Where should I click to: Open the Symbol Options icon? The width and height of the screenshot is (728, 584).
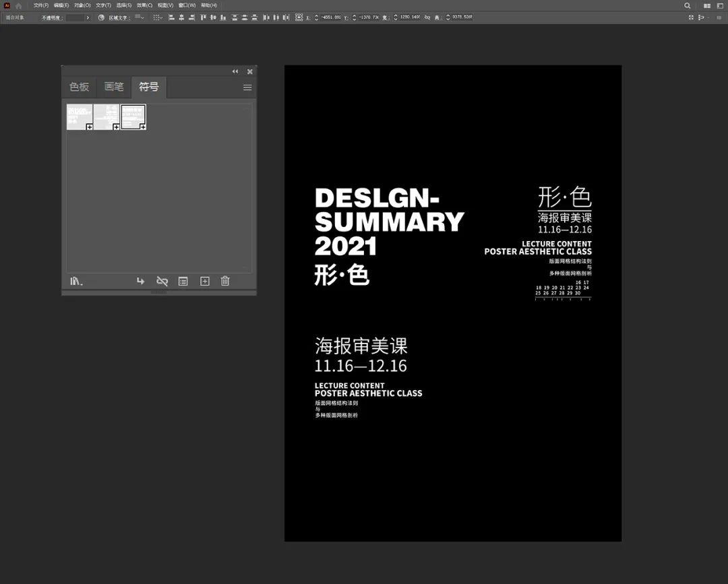pos(183,281)
